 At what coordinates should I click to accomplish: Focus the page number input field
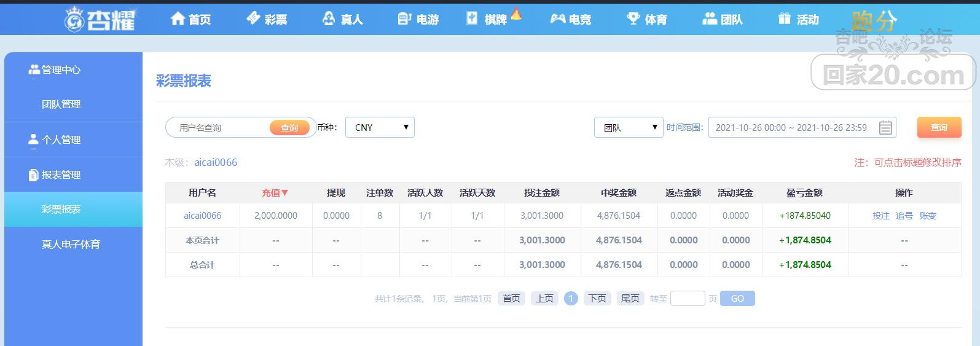(x=688, y=299)
